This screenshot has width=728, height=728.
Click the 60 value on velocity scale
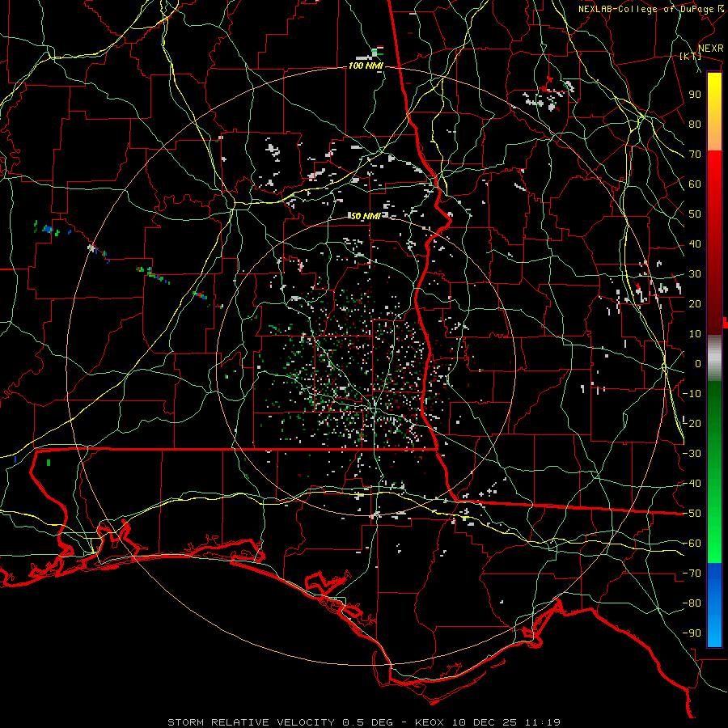pos(695,184)
